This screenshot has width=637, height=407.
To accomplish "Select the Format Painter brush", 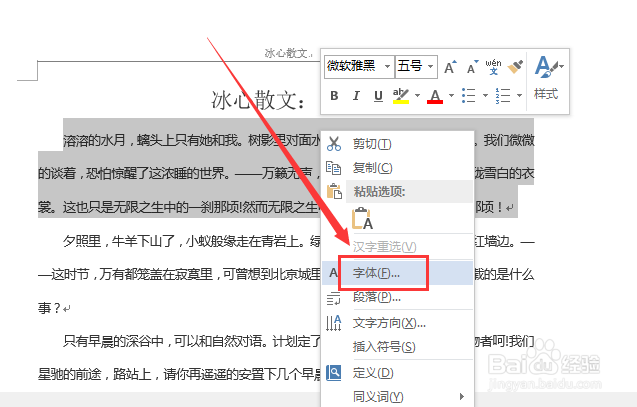I will coord(515,67).
